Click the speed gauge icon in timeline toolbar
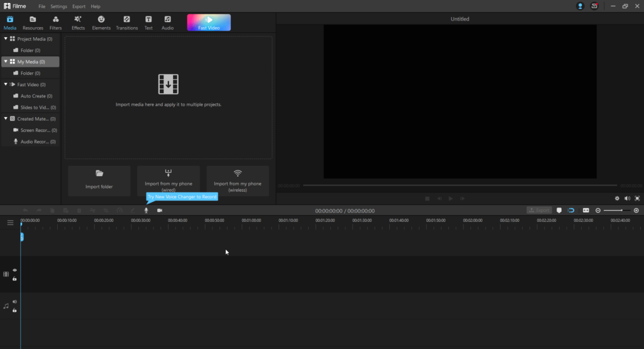644x349 pixels. pos(119,210)
